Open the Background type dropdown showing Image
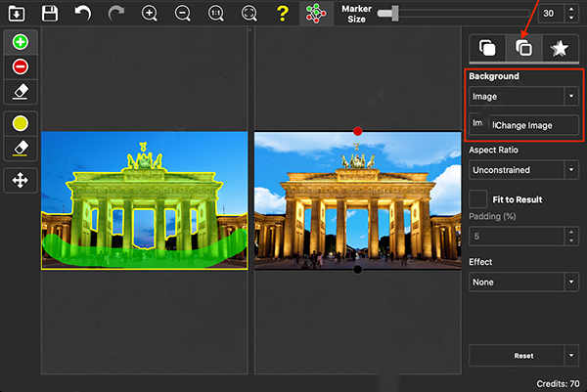Image resolution: width=587 pixels, height=392 pixels. (x=523, y=97)
